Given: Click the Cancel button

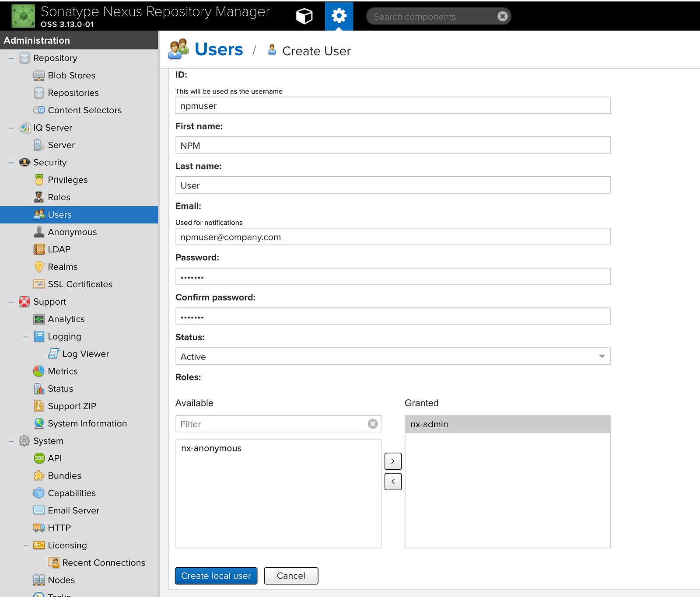Looking at the screenshot, I should tap(291, 576).
